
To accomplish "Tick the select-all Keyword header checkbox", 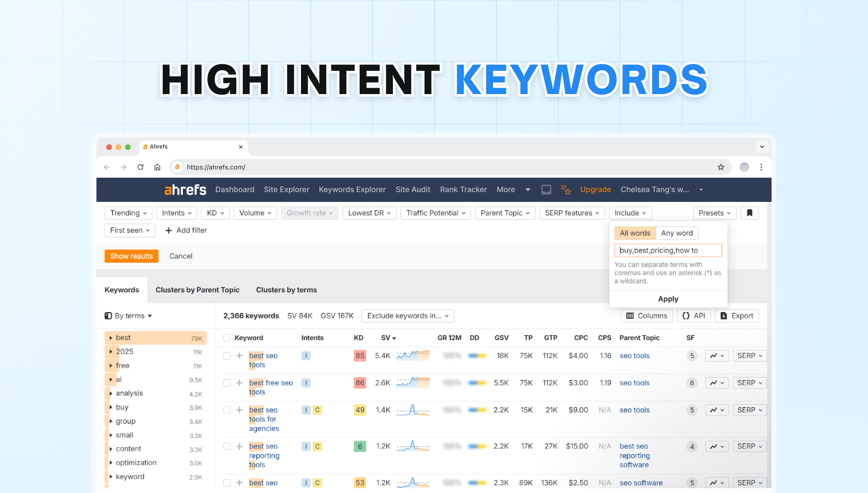I will click(x=227, y=338).
